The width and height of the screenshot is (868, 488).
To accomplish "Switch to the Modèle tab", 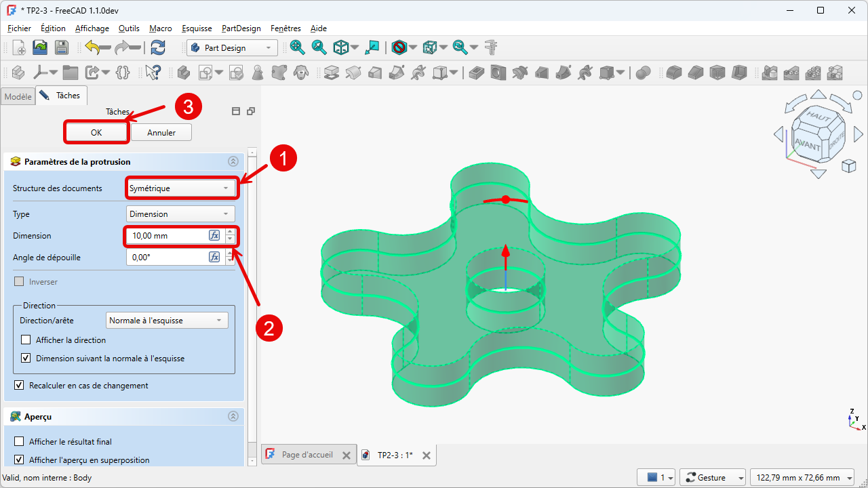I will click(18, 97).
